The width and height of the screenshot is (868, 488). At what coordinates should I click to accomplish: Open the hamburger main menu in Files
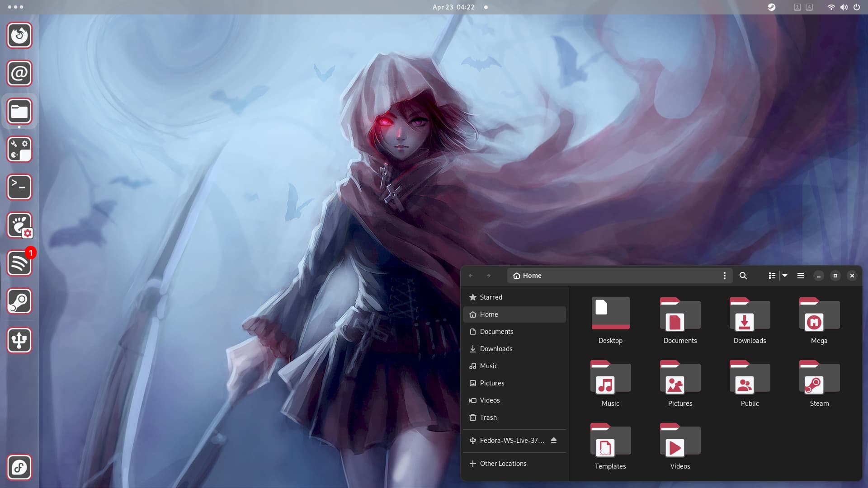tap(800, 276)
